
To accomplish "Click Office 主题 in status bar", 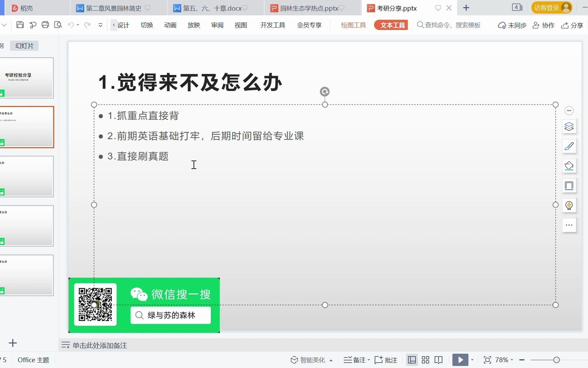I will (33, 360).
